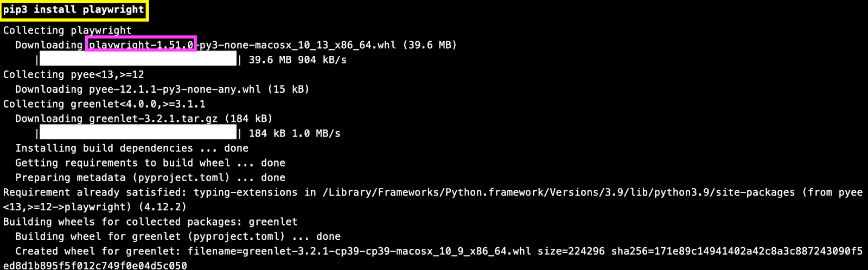868x270 pixels.
Task: Click the created greenlet cp39 wheel filename
Action: [387, 251]
